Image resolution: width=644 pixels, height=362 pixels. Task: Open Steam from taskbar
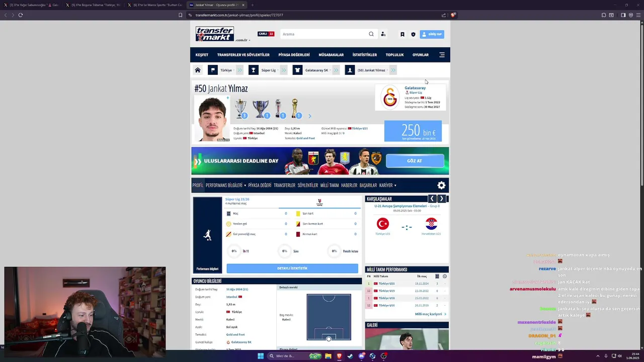point(350,356)
